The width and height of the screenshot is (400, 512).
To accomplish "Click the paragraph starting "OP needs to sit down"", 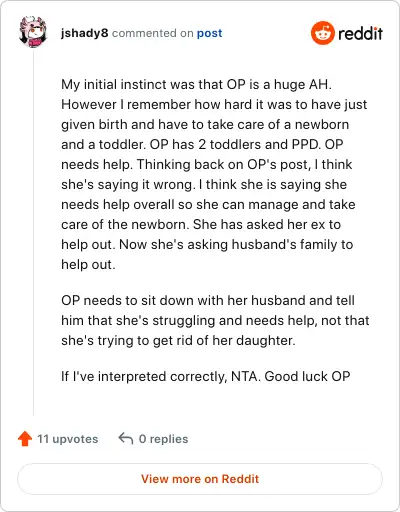I will (x=215, y=320).
